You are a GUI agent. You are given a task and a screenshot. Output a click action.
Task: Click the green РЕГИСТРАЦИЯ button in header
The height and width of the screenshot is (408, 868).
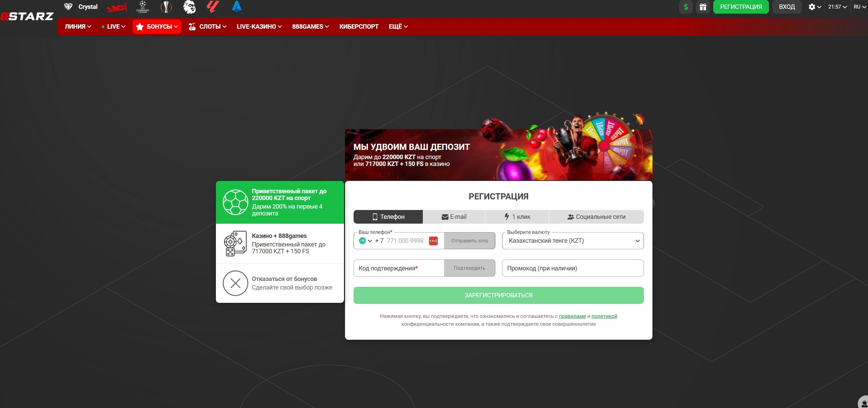741,7
